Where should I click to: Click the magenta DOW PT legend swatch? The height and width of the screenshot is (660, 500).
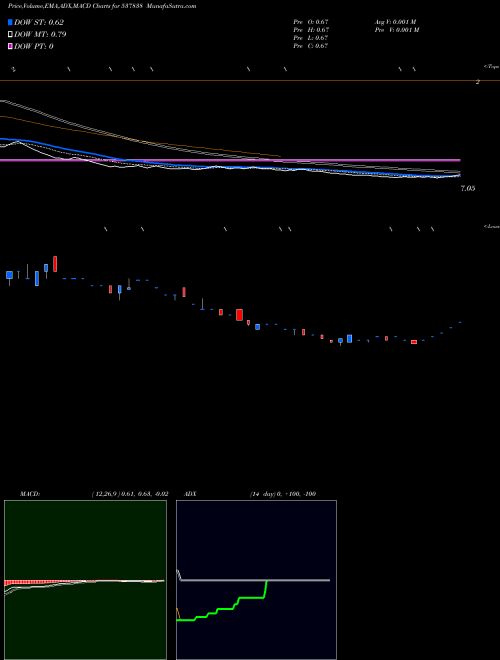(x=10, y=46)
